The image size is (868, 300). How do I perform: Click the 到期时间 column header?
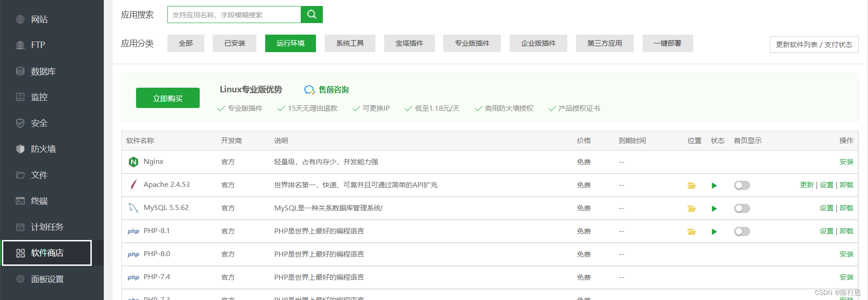pyautogui.click(x=632, y=141)
